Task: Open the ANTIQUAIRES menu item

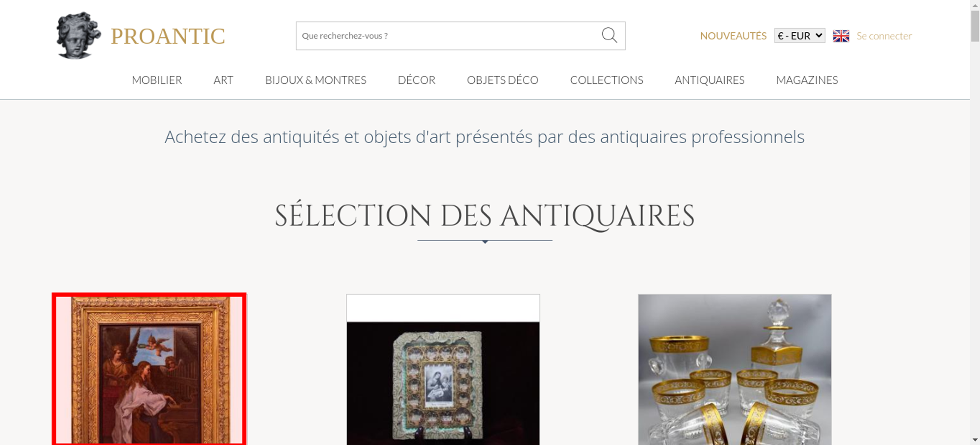Action: [x=710, y=80]
